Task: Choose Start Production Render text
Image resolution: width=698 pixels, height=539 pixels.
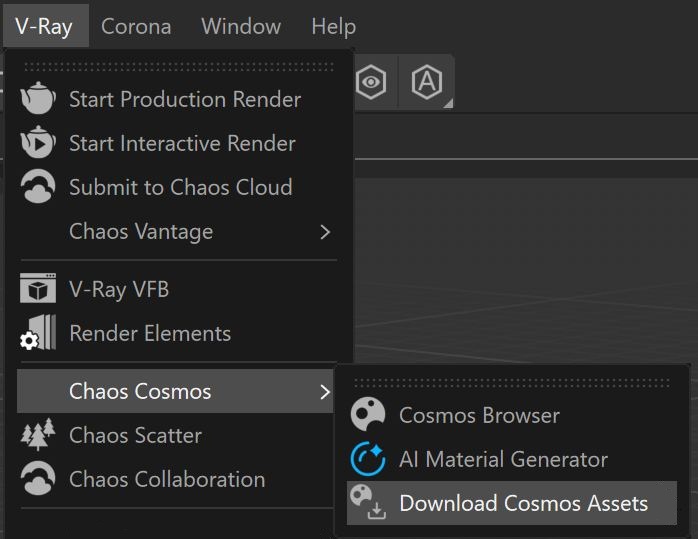Action: point(185,99)
